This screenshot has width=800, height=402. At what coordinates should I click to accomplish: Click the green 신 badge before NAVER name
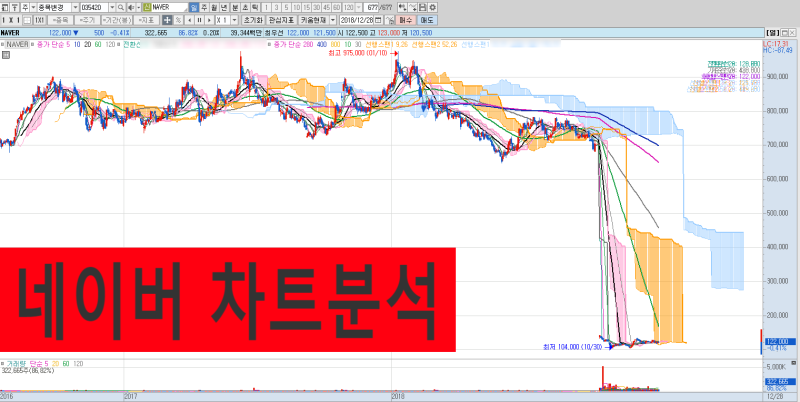point(147,8)
